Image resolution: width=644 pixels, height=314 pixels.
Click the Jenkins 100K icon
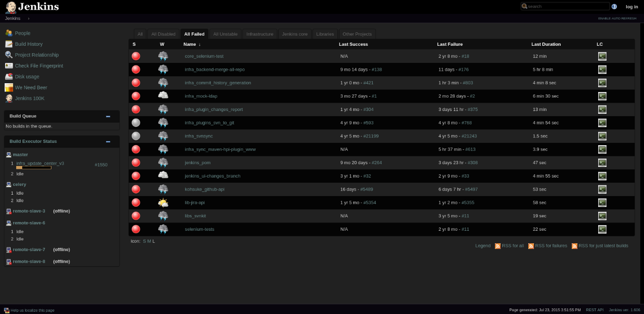pos(9,98)
